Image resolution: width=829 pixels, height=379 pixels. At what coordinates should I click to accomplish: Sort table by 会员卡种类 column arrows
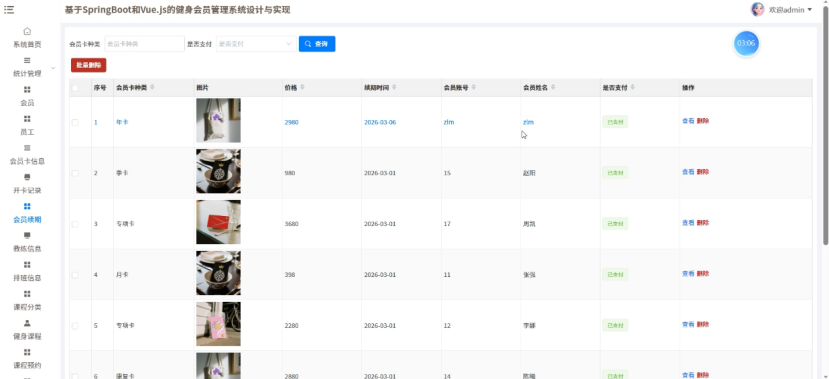click(152, 87)
